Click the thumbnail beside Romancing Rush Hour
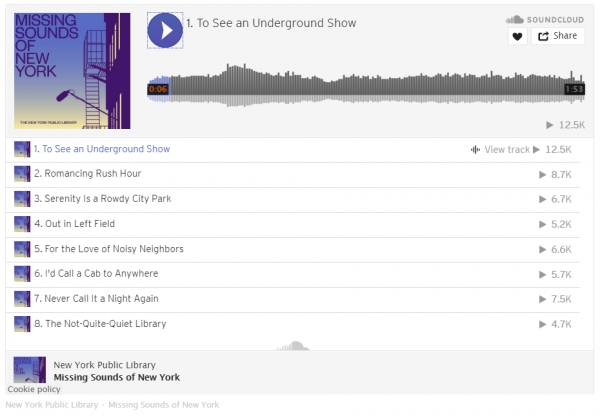The height and width of the screenshot is (416, 600). 22,174
